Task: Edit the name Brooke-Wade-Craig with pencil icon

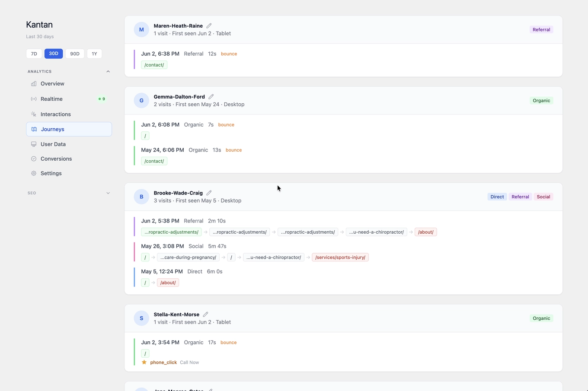Action: pyautogui.click(x=209, y=193)
